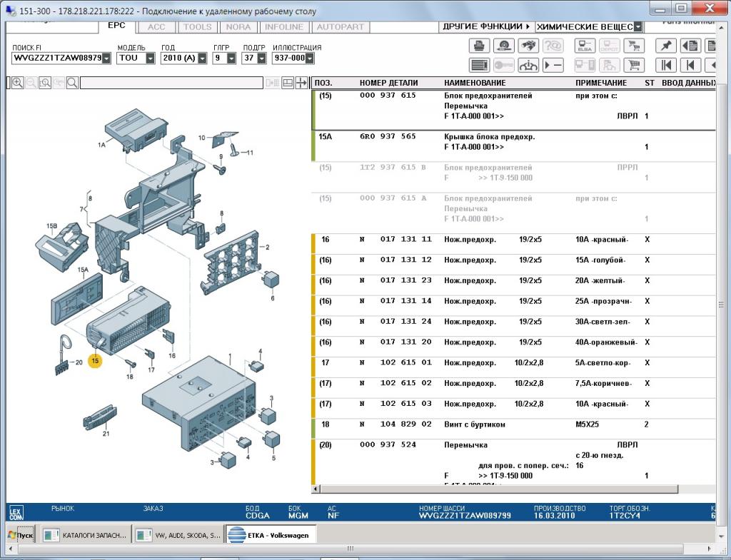Screen dimensions: 731x560
Task: Open the INFOLINE tab
Action: click(284, 27)
